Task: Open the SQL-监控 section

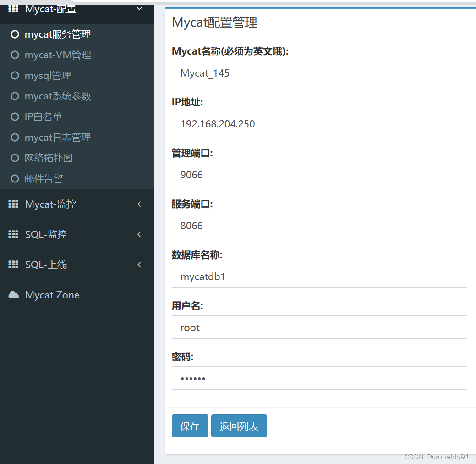Action: point(77,234)
